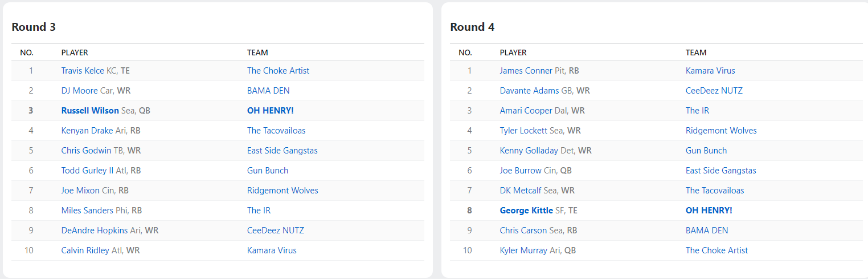Click the bold OH HENRY! team in Round 3
Viewport: 868px width, 279px height.
pyautogui.click(x=270, y=111)
